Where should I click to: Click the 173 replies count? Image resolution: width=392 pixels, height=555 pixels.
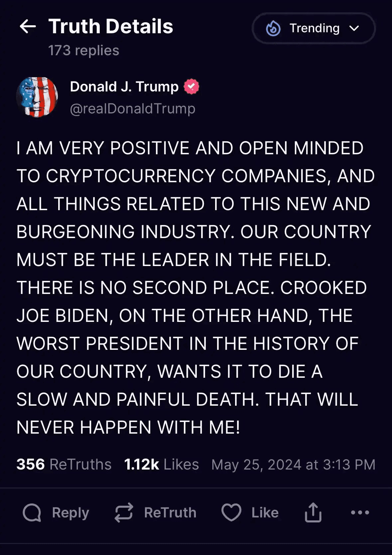[x=84, y=51]
